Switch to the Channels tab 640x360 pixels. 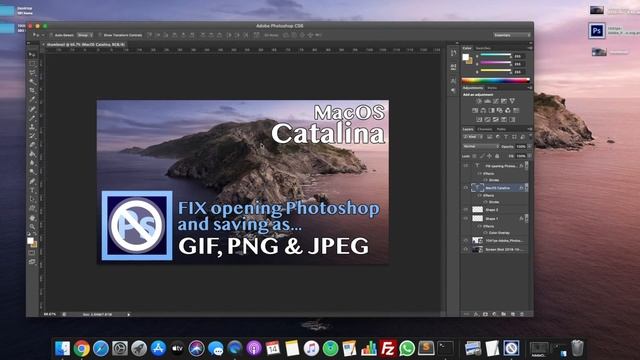click(x=485, y=129)
